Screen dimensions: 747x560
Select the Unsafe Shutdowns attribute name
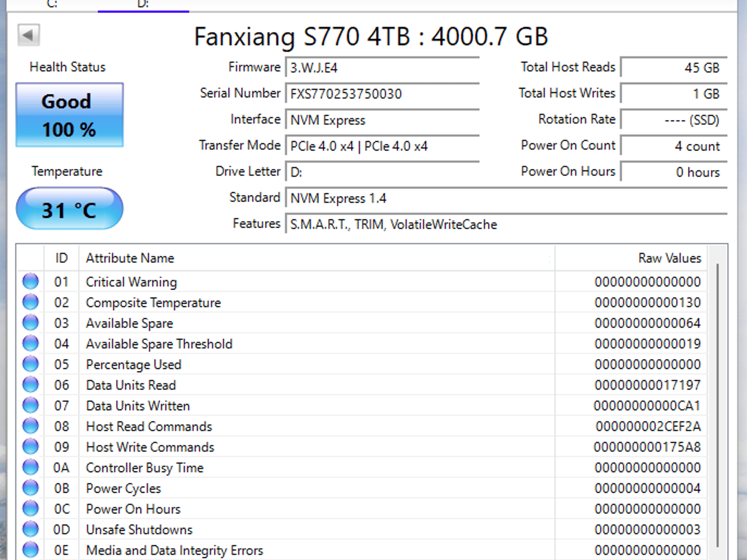coord(139,530)
